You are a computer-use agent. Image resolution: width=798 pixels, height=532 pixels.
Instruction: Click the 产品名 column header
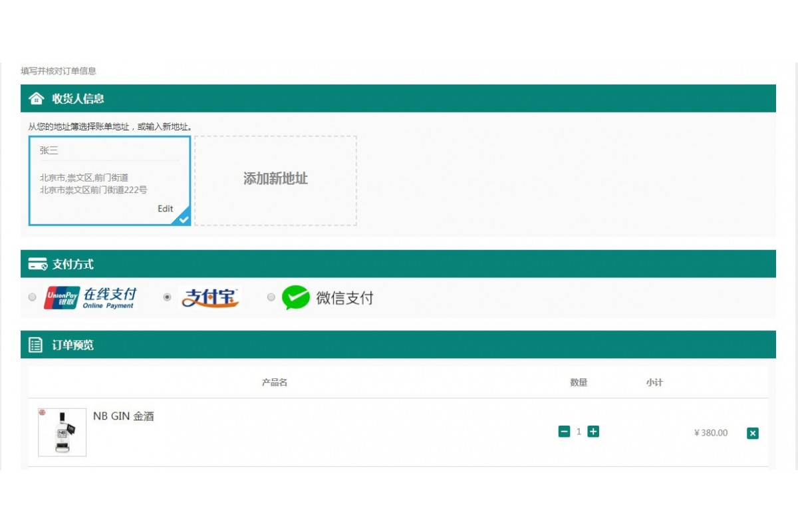click(274, 382)
